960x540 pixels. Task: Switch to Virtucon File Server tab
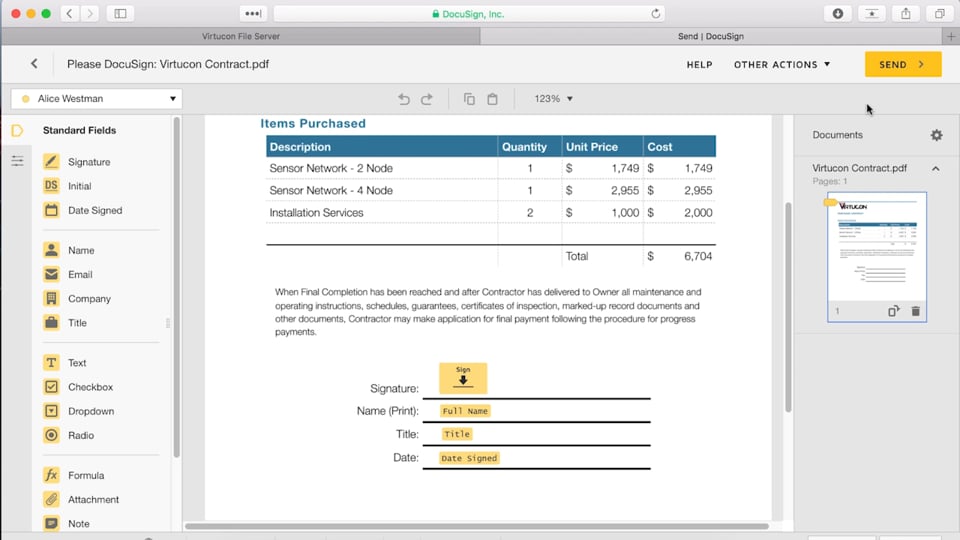pos(240,36)
